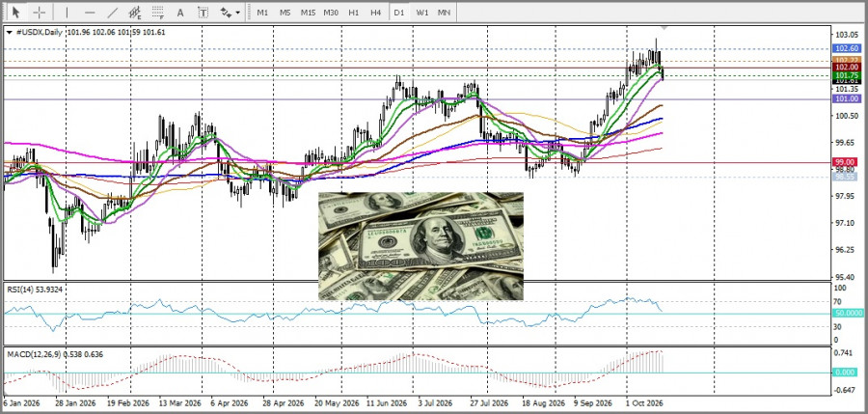Switch to MN monthly timeframe
The width and height of the screenshot is (868, 414).
coord(444,13)
